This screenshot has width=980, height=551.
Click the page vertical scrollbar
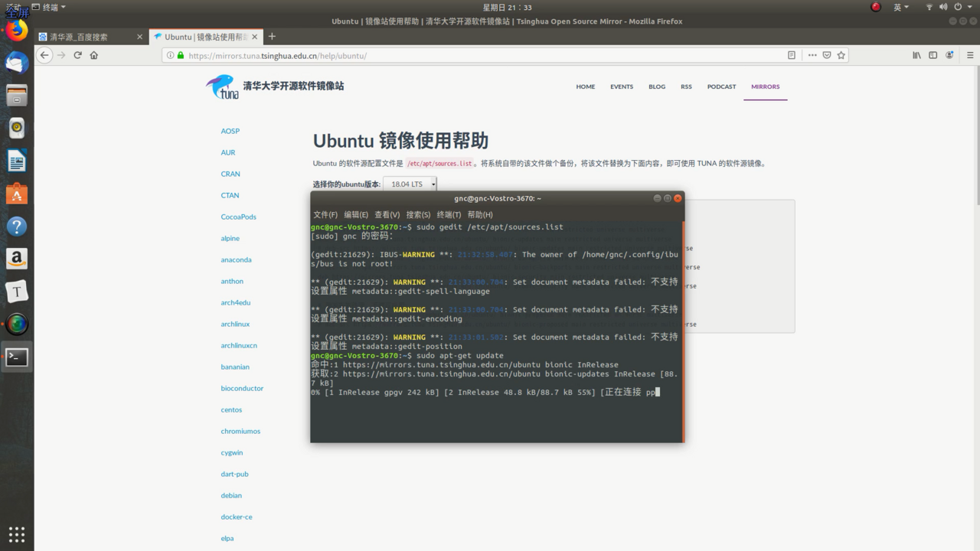(x=976, y=138)
